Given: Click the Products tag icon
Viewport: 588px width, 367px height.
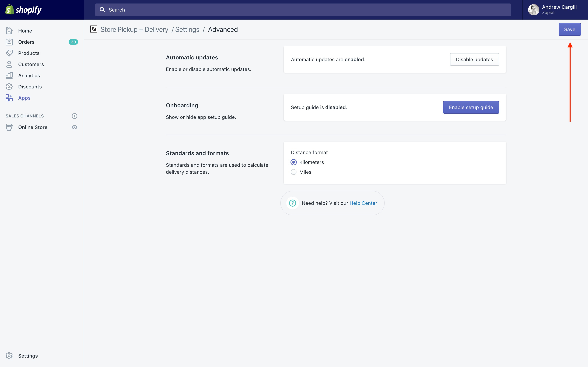Looking at the screenshot, I should coord(9,53).
